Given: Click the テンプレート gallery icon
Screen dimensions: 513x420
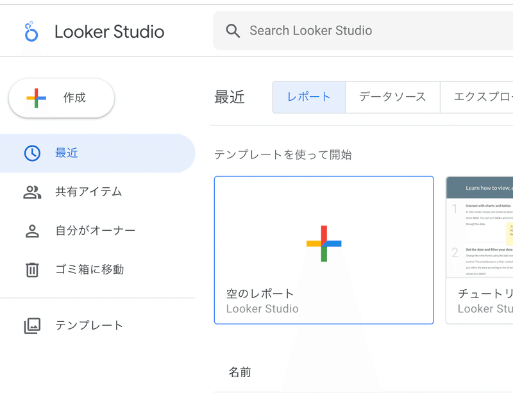Looking at the screenshot, I should click(32, 326).
